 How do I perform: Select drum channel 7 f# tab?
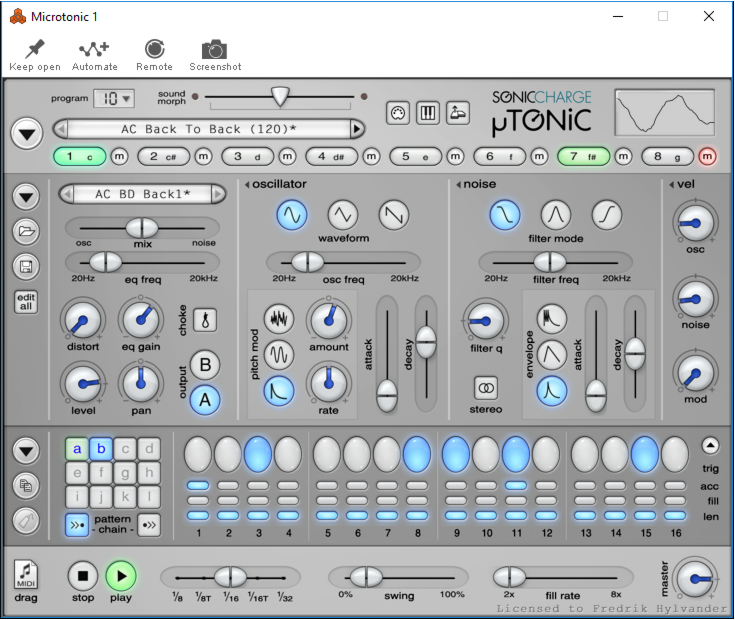coord(582,156)
